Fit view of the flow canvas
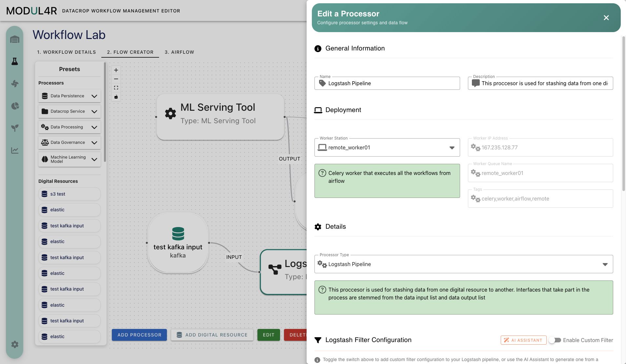This screenshot has width=626, height=364. pyautogui.click(x=116, y=88)
